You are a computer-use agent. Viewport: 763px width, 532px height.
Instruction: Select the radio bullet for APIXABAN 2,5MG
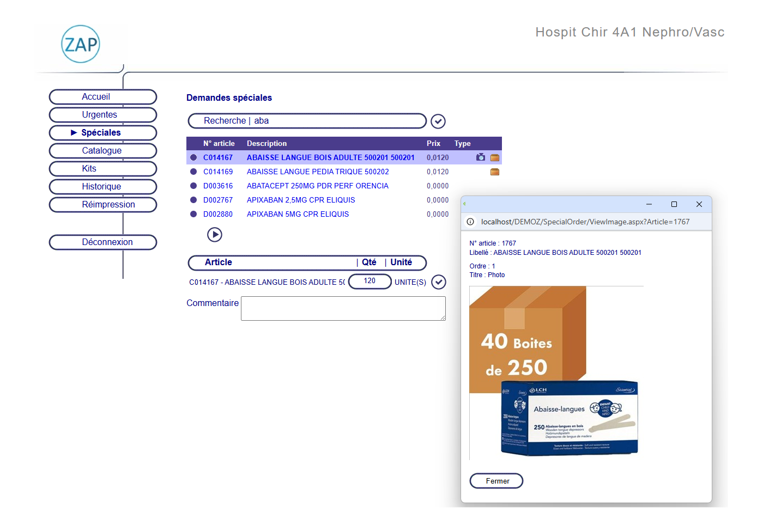(x=193, y=200)
